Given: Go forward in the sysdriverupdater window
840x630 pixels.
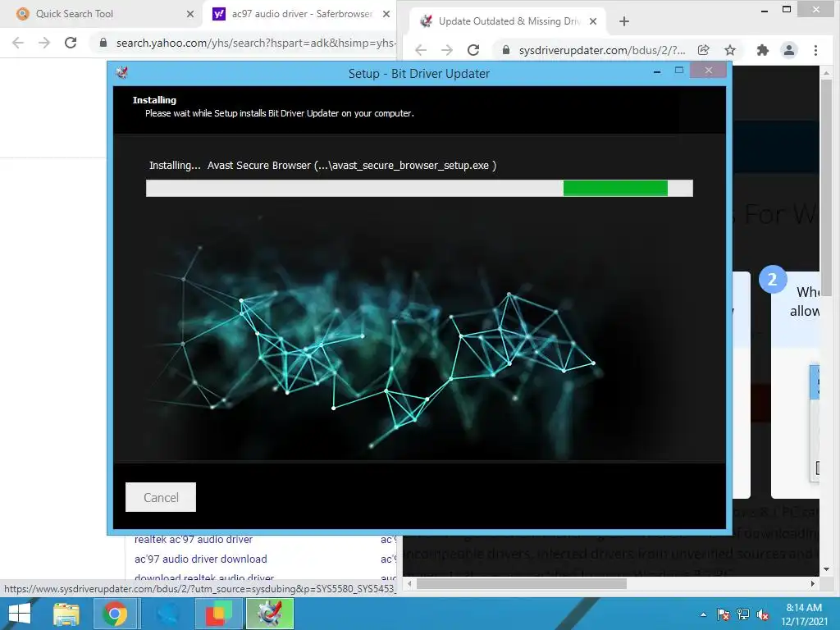Looking at the screenshot, I should coord(447,50).
